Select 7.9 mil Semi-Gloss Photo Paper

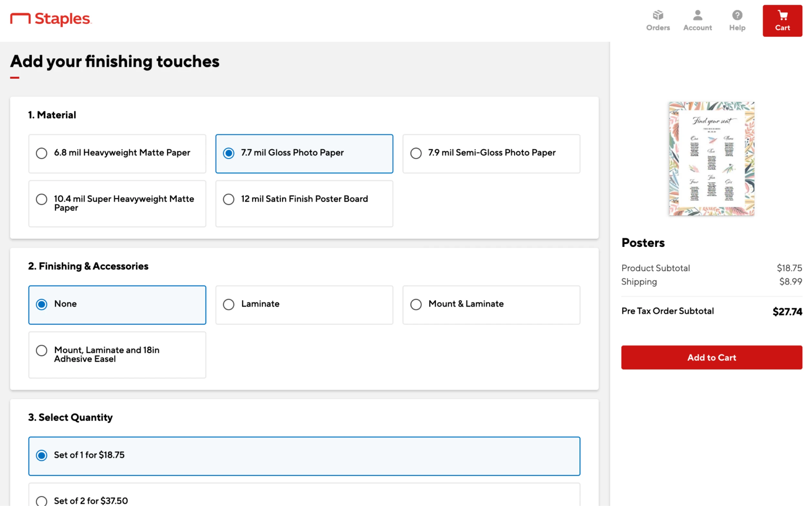tap(416, 153)
